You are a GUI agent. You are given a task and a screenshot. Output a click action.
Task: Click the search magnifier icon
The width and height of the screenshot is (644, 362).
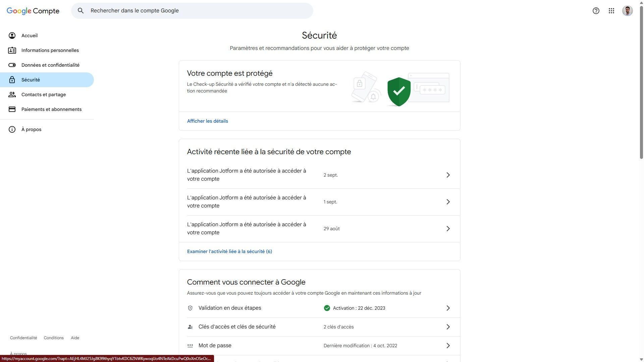[x=80, y=11]
